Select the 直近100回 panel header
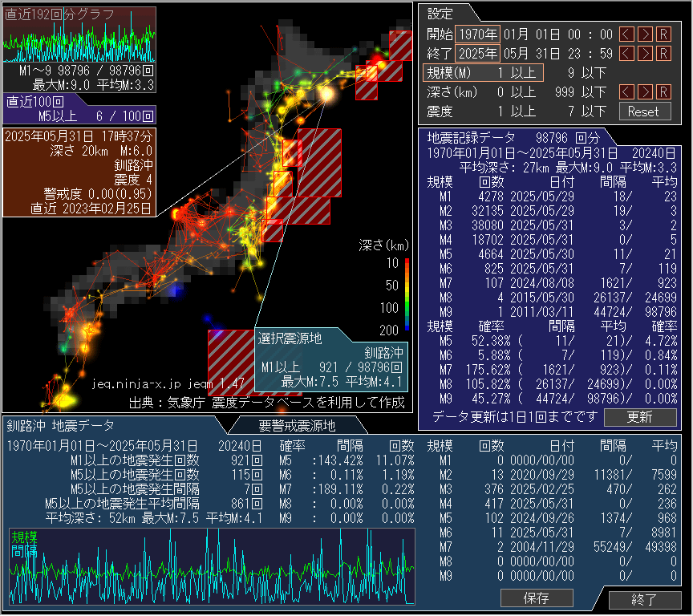 [35, 102]
